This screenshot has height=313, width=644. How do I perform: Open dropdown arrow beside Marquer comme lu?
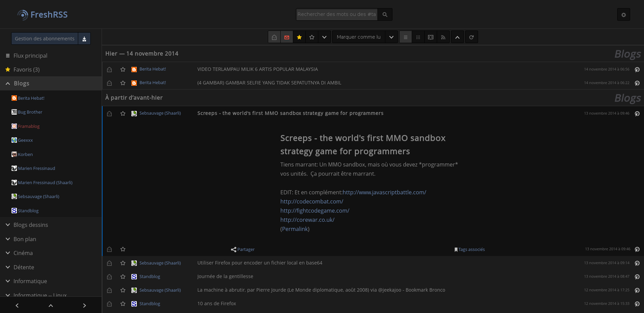click(x=391, y=37)
